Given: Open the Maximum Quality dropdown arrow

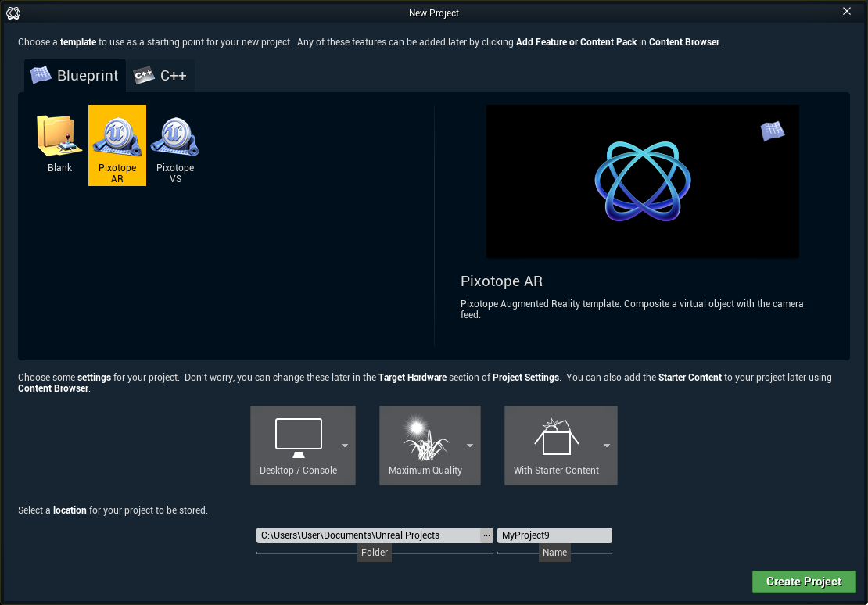Looking at the screenshot, I should tap(470, 446).
